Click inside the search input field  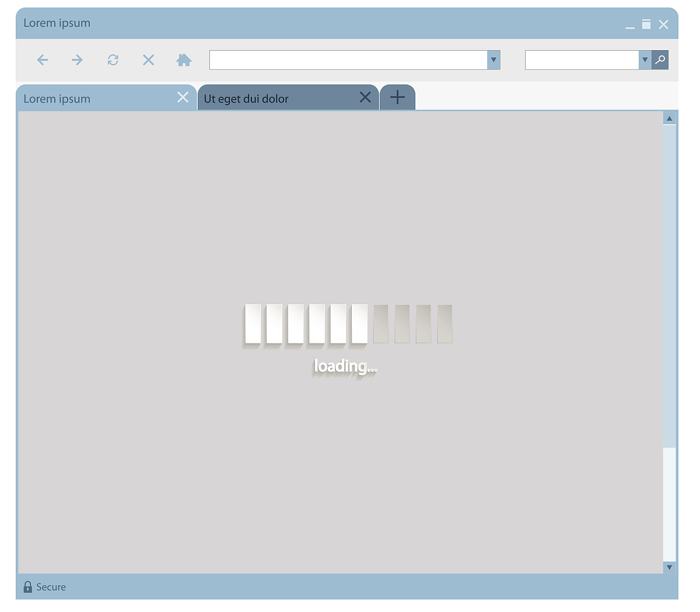(581, 60)
